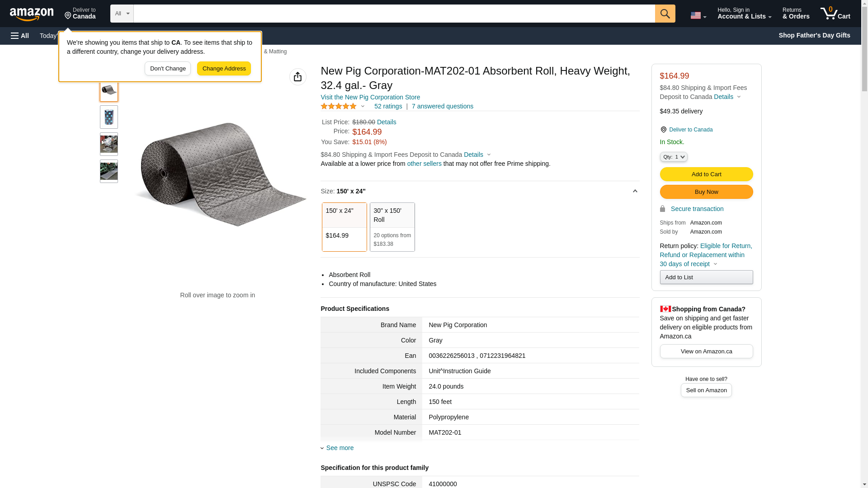Screen dimensions: 868x488
Task: Collapse the Size options chevron
Action: (x=635, y=191)
